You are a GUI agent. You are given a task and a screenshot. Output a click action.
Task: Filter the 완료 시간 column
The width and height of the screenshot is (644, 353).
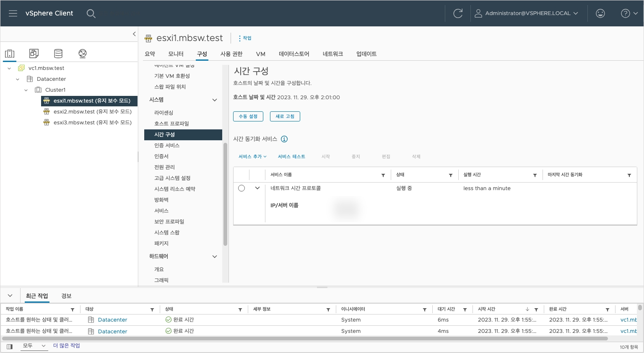[x=608, y=310]
